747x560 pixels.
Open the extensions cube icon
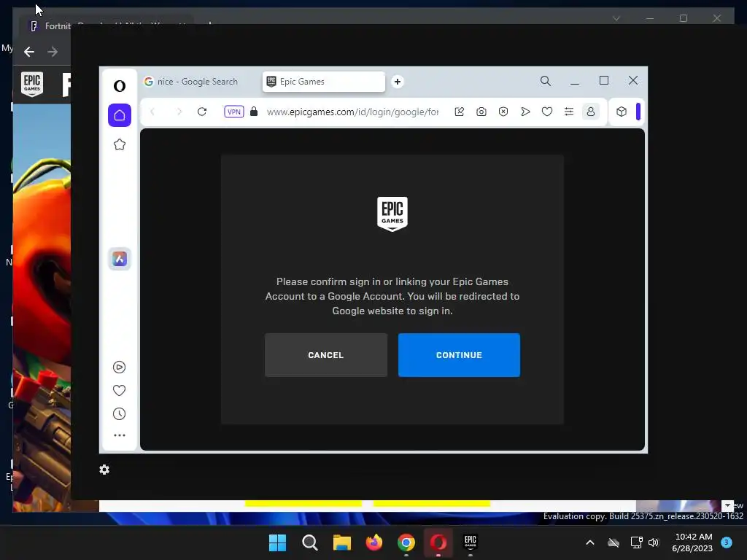coord(622,112)
